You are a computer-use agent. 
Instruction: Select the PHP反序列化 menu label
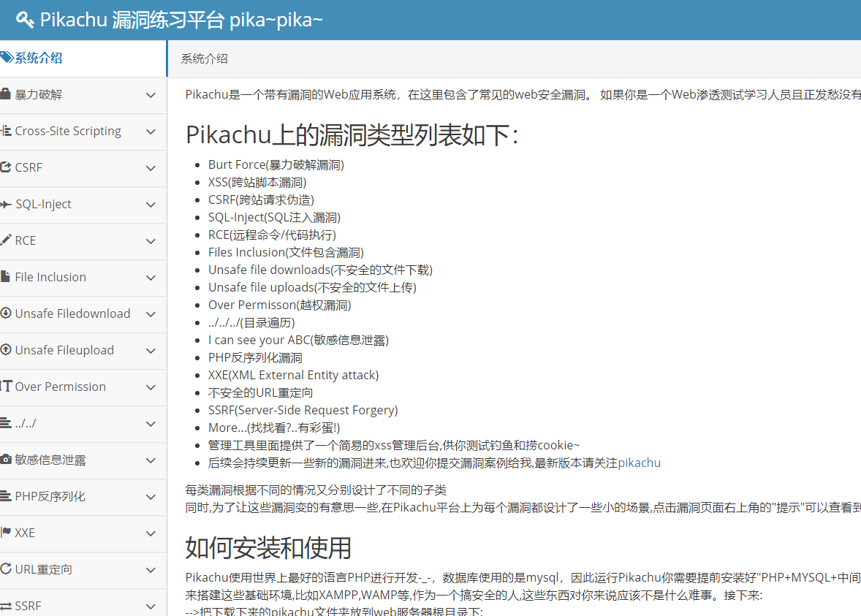50,496
